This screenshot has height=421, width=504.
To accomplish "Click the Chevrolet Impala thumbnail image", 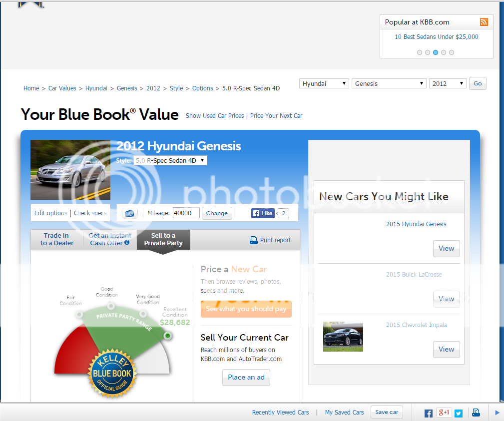I will 343,337.
